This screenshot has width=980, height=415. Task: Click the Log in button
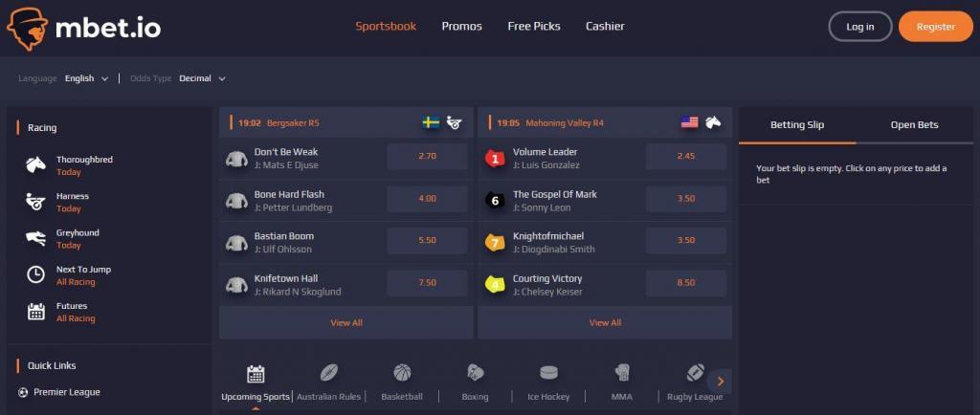click(x=860, y=27)
